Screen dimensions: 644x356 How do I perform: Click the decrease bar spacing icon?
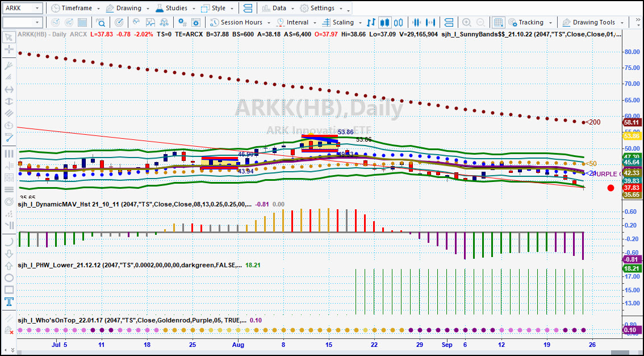click(x=416, y=22)
